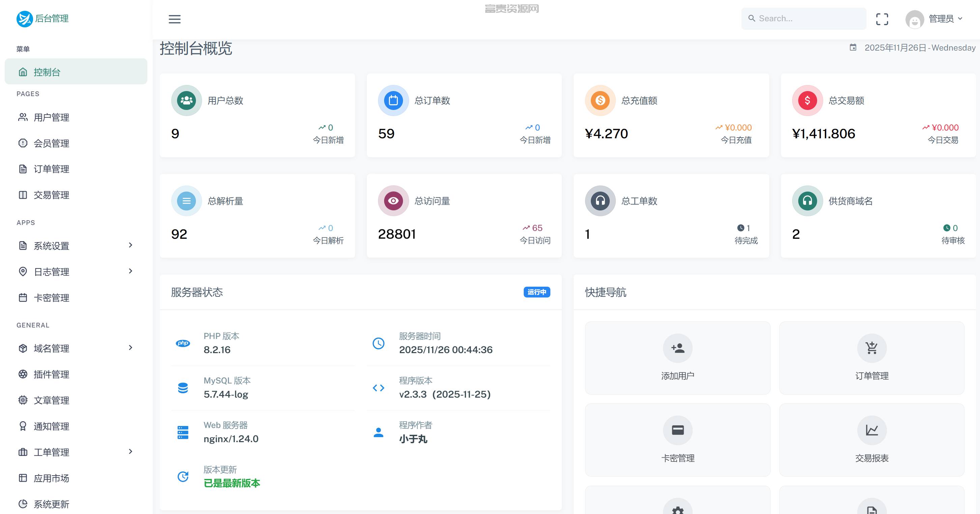Viewport: 980px width, 514px height.
Task: Click the 总访问量 eye icon
Action: point(393,201)
